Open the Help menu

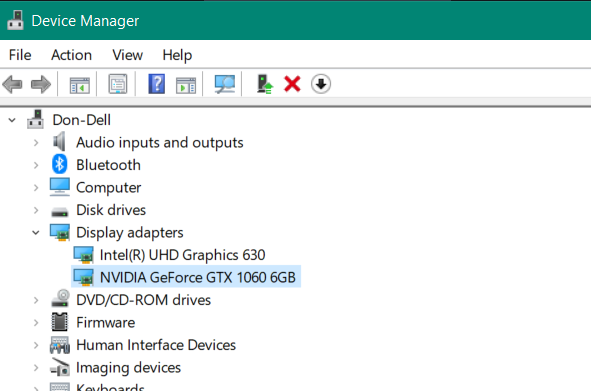[177, 55]
